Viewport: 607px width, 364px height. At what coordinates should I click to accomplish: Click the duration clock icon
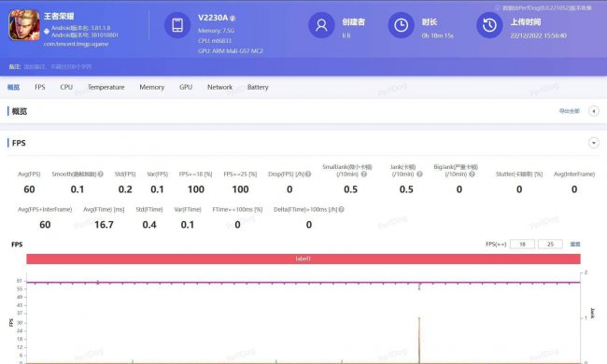(x=401, y=25)
